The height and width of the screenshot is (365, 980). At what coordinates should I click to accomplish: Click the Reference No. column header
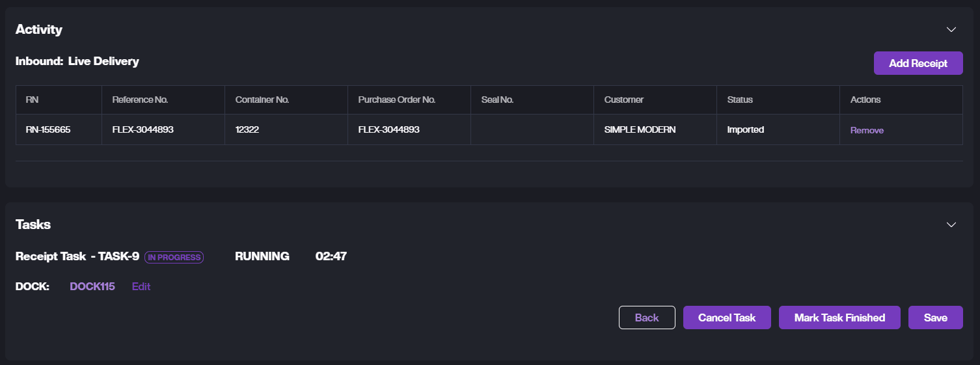[140, 100]
